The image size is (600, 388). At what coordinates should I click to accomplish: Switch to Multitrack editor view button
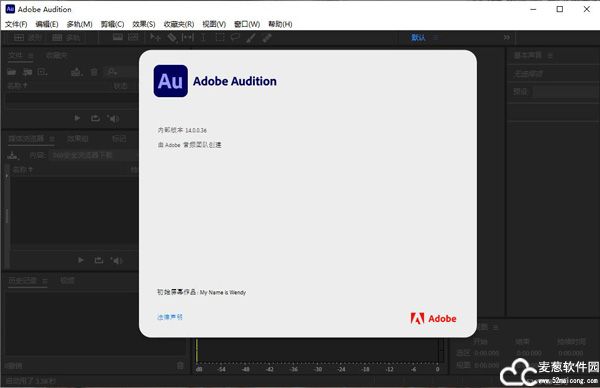pyautogui.click(x=66, y=37)
